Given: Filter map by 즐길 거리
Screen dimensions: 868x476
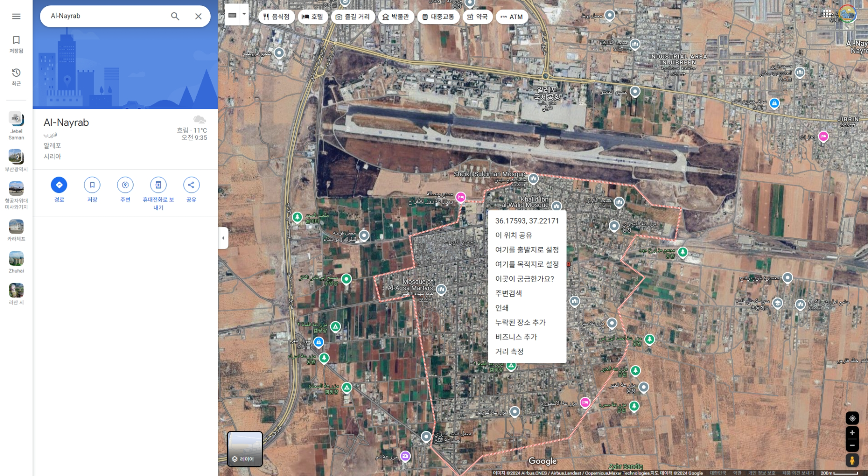Looking at the screenshot, I should [x=353, y=17].
